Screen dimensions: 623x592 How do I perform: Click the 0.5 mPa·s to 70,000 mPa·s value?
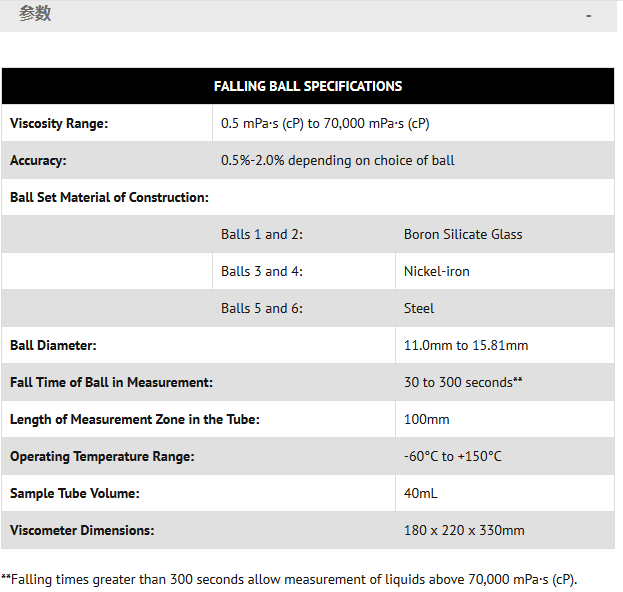pyautogui.click(x=325, y=124)
